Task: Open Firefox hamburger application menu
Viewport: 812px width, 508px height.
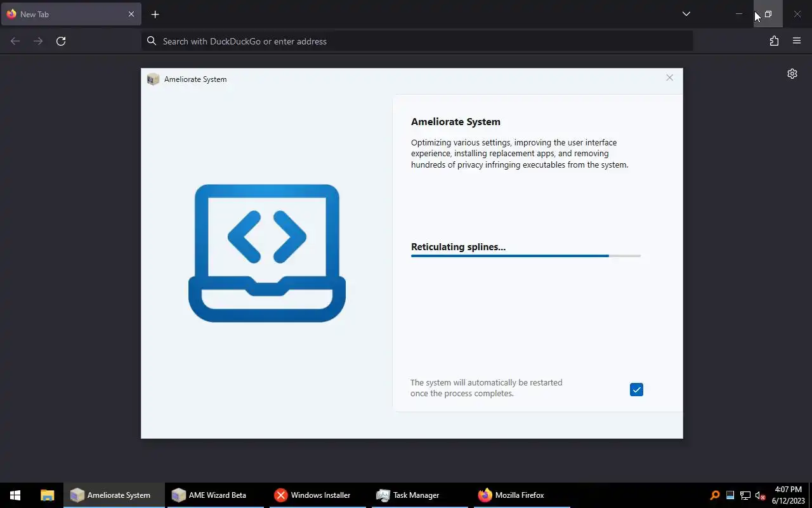Action: click(x=797, y=41)
